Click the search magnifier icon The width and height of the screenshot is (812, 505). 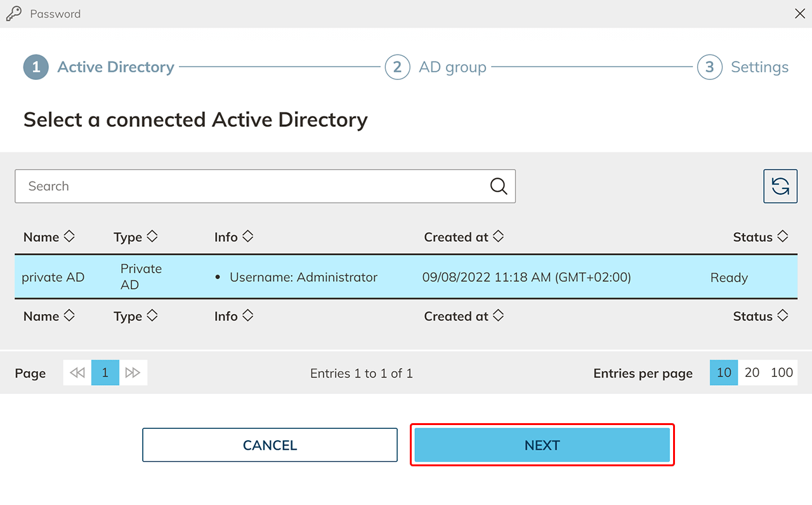click(499, 186)
